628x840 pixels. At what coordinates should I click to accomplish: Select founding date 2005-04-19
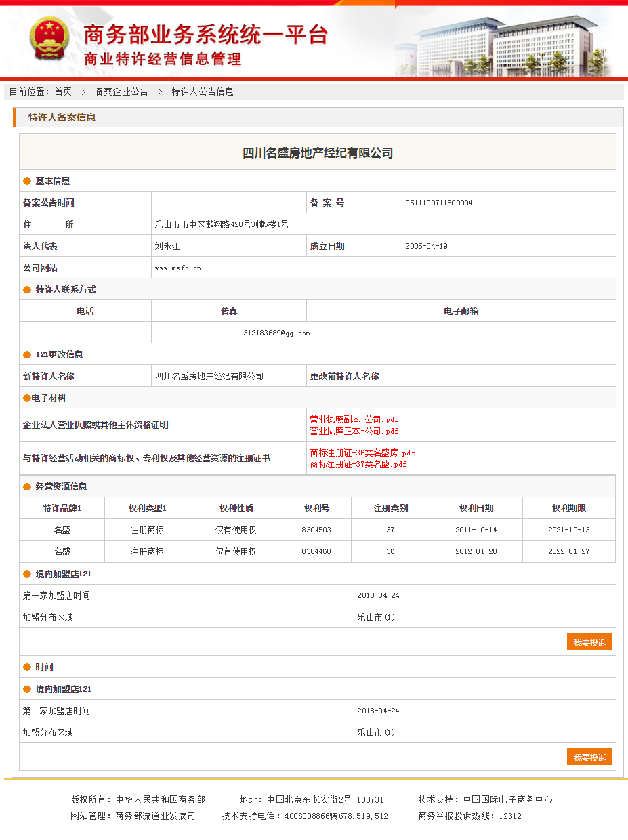(x=426, y=246)
